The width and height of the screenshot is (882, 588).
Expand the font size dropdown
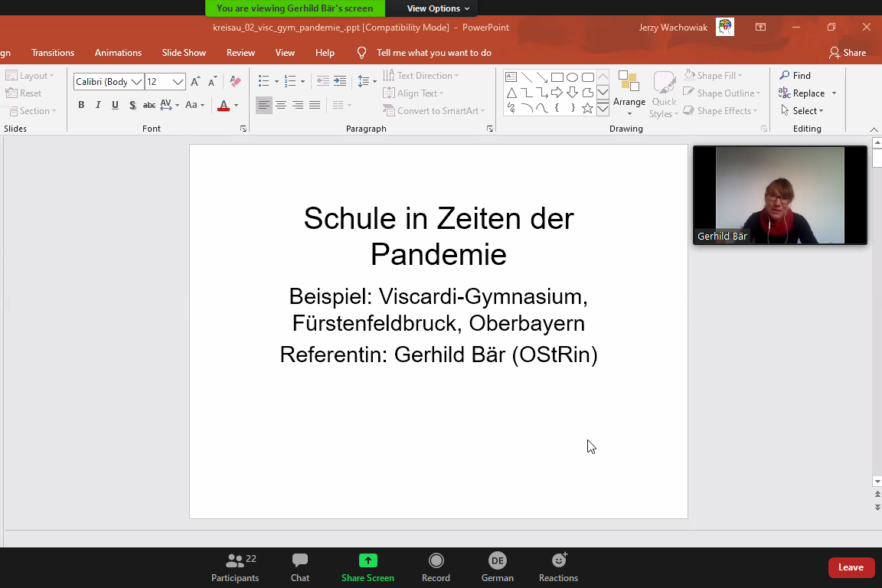click(x=178, y=82)
